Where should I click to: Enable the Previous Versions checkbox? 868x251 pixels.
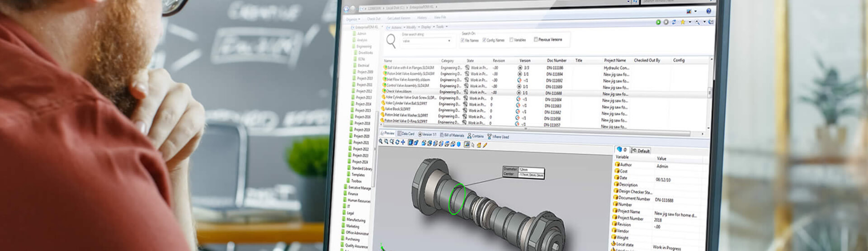click(x=536, y=39)
